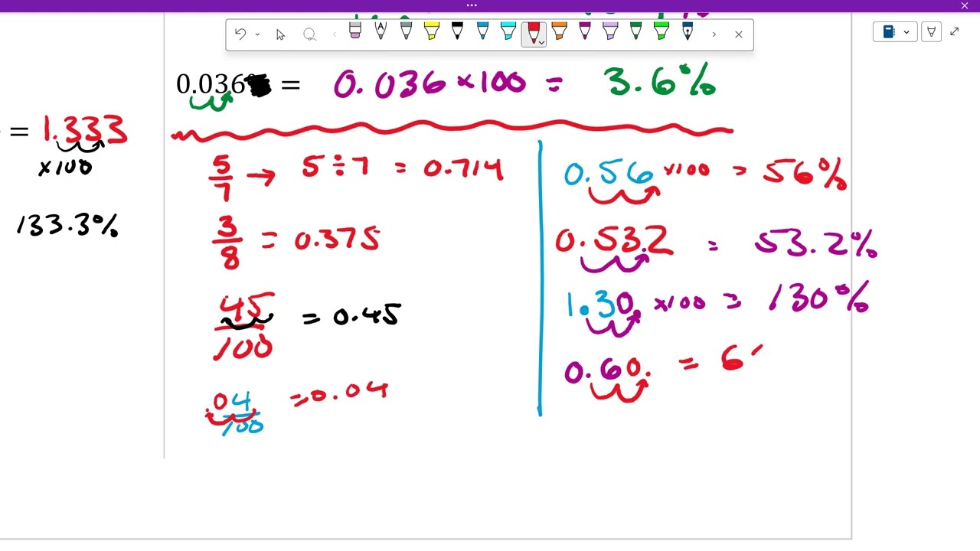980x551 pixels.
Task: Close the window from purple title bar
Action: point(965,5)
